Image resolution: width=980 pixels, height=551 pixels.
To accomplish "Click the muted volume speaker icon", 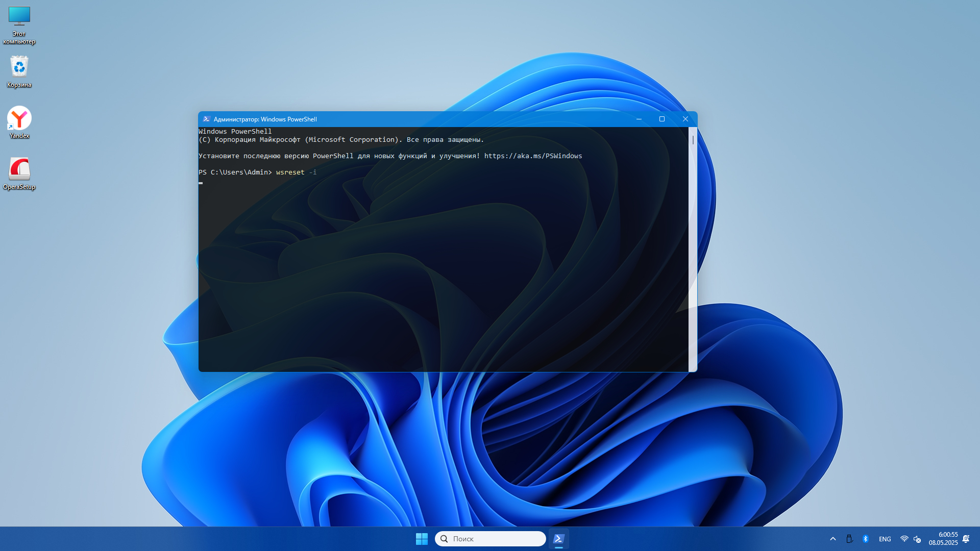I will point(917,539).
